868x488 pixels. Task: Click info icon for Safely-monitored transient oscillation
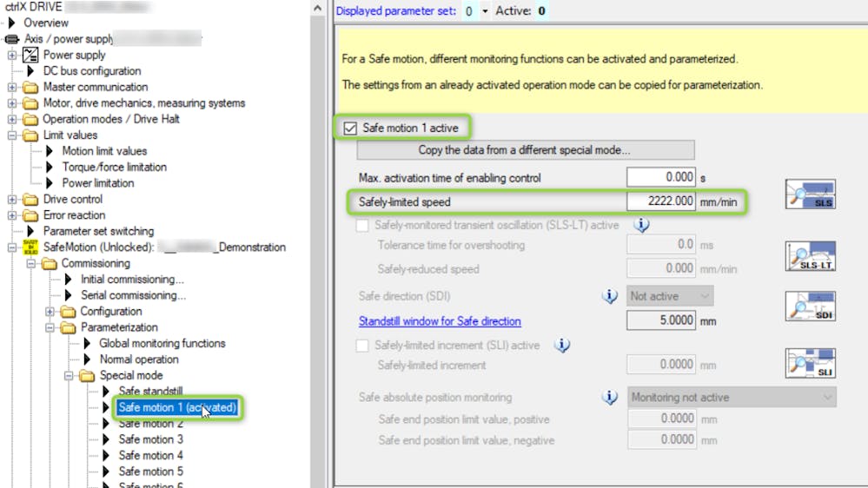[x=641, y=225]
